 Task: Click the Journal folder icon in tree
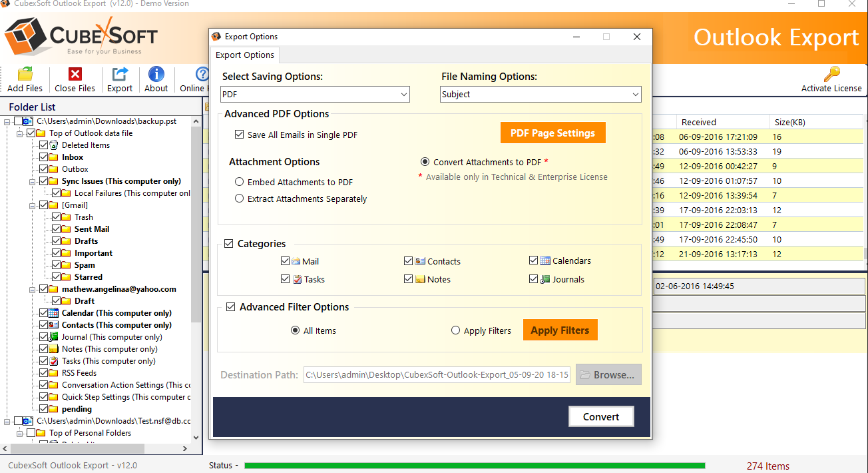(54, 337)
